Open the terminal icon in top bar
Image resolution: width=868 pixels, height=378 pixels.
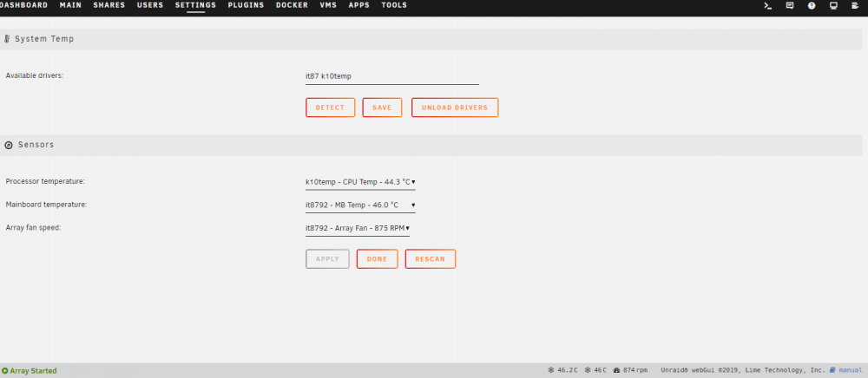click(768, 5)
